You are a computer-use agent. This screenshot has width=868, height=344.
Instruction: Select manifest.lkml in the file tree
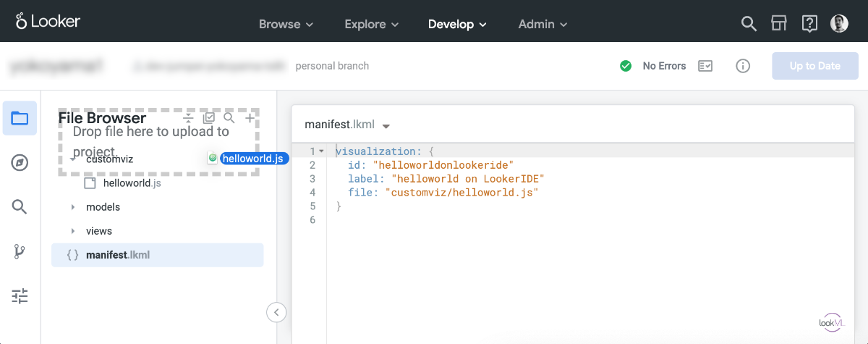[157, 255]
